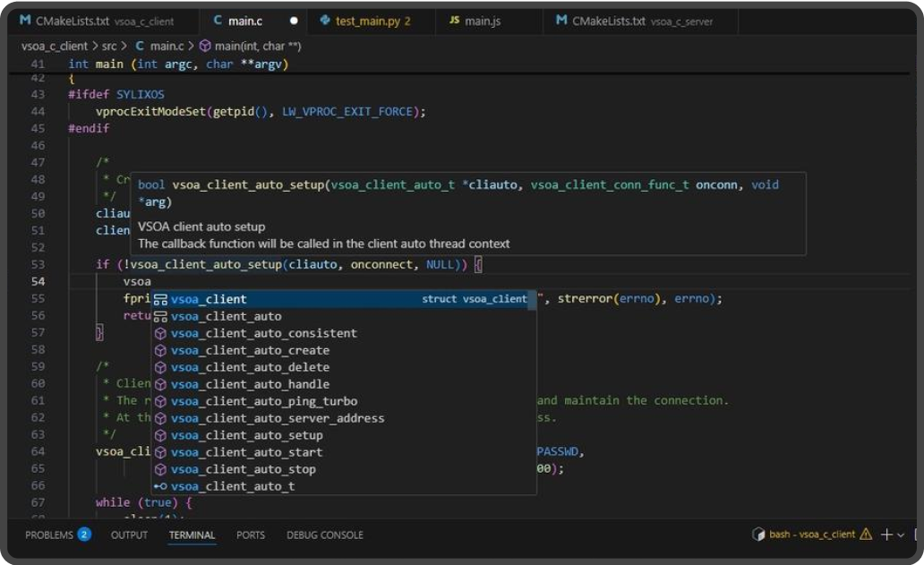Click the Python icon on test_main.py tab
Image resolution: width=924 pixels, height=565 pixels.
(x=325, y=21)
